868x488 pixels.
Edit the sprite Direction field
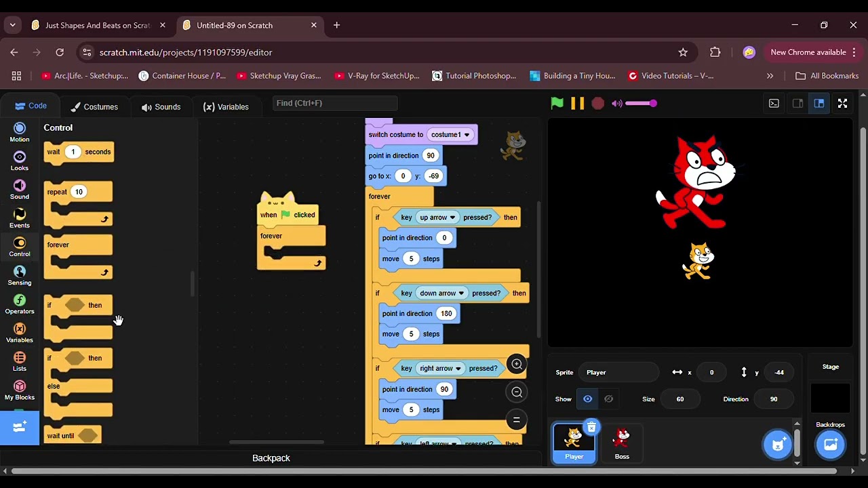[x=773, y=399]
